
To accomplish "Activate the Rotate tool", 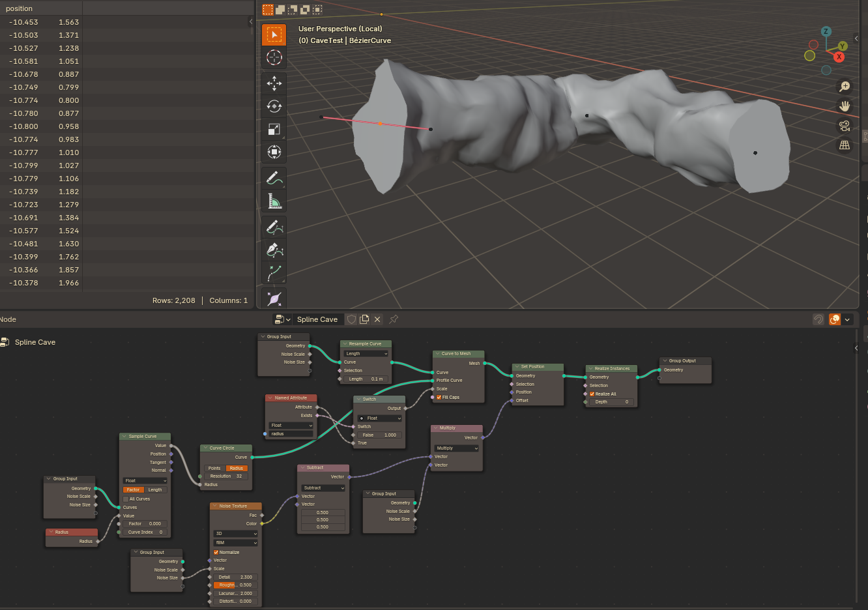I will (274, 106).
